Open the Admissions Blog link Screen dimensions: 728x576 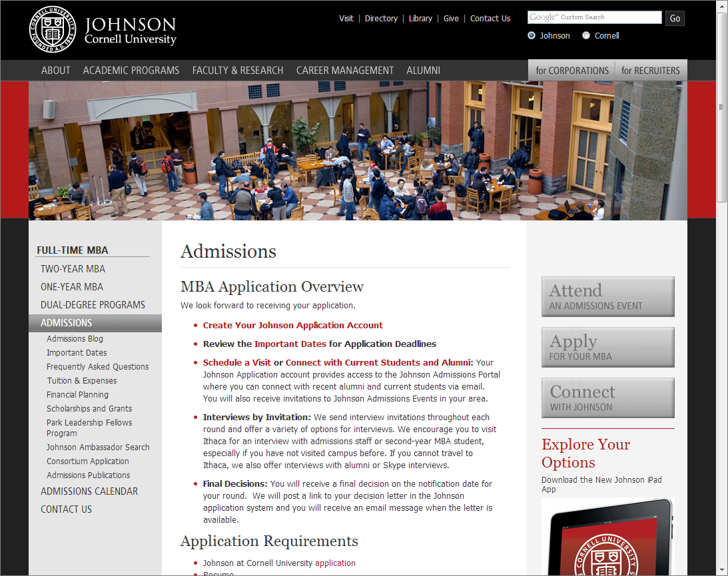click(x=75, y=339)
